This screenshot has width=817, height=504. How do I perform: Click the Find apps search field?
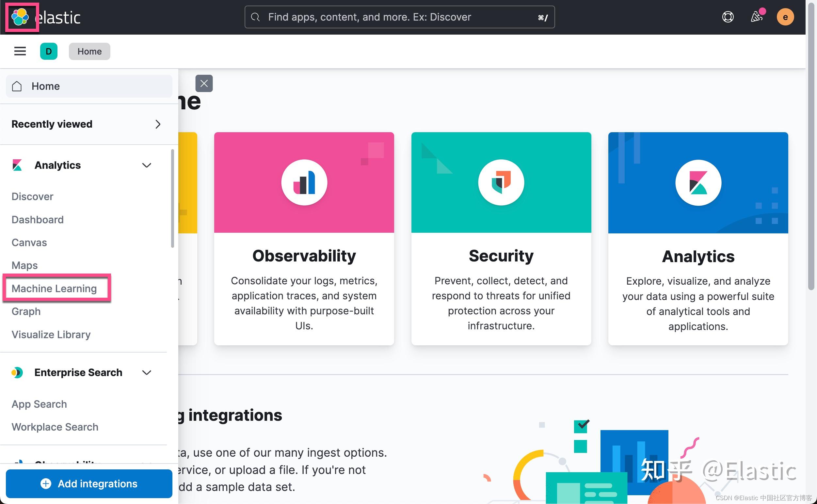pyautogui.click(x=399, y=17)
